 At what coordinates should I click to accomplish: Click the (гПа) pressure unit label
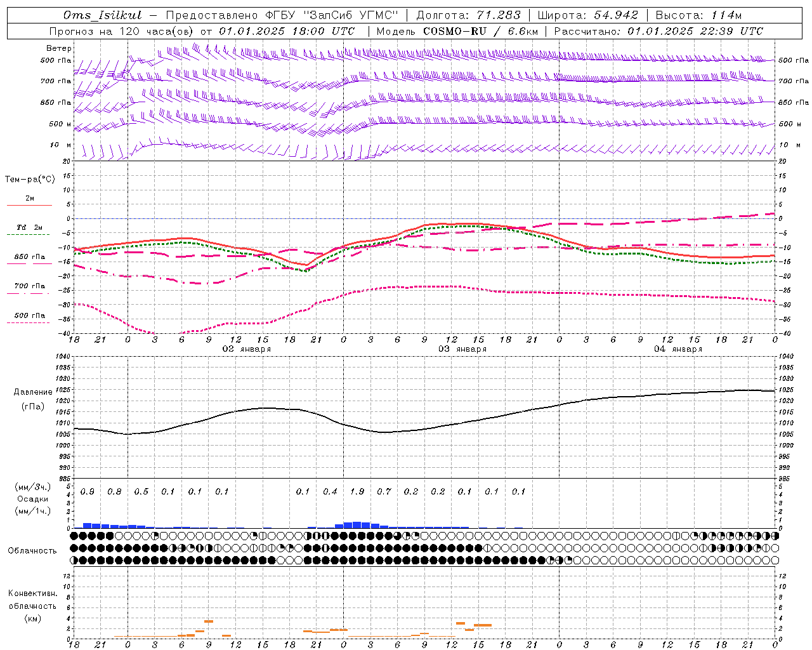(33, 407)
